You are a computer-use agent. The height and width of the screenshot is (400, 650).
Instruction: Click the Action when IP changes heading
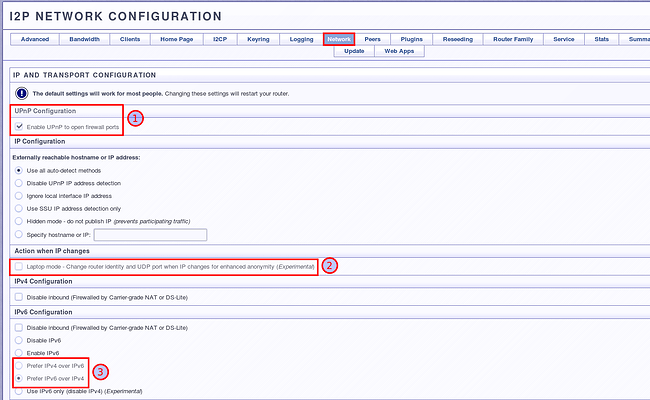tap(52, 251)
